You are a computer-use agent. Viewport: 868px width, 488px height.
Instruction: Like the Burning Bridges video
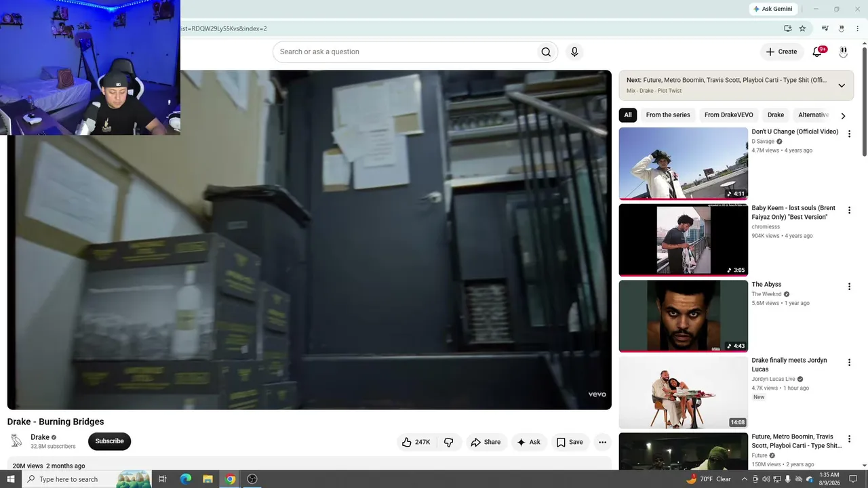[x=416, y=442]
